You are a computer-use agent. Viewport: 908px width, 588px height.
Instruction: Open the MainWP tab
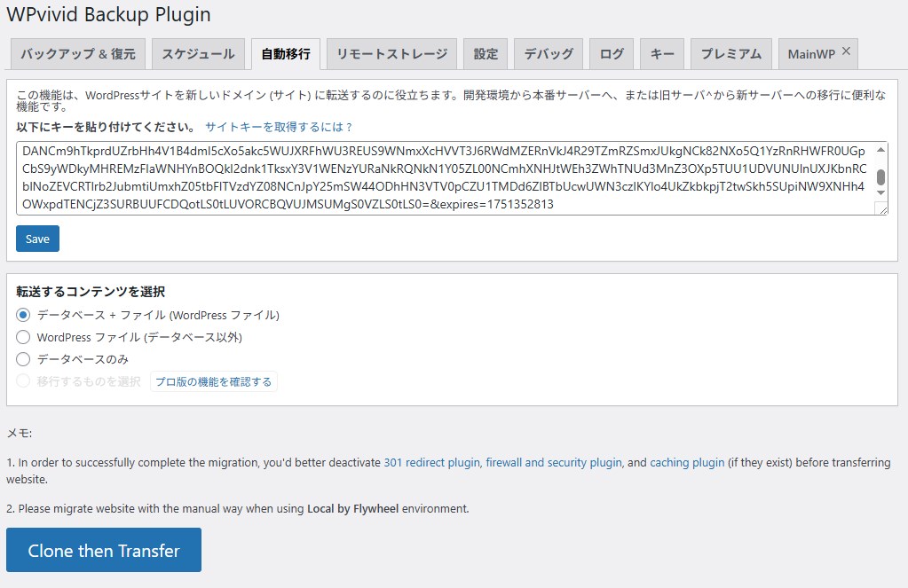pyautogui.click(x=811, y=54)
